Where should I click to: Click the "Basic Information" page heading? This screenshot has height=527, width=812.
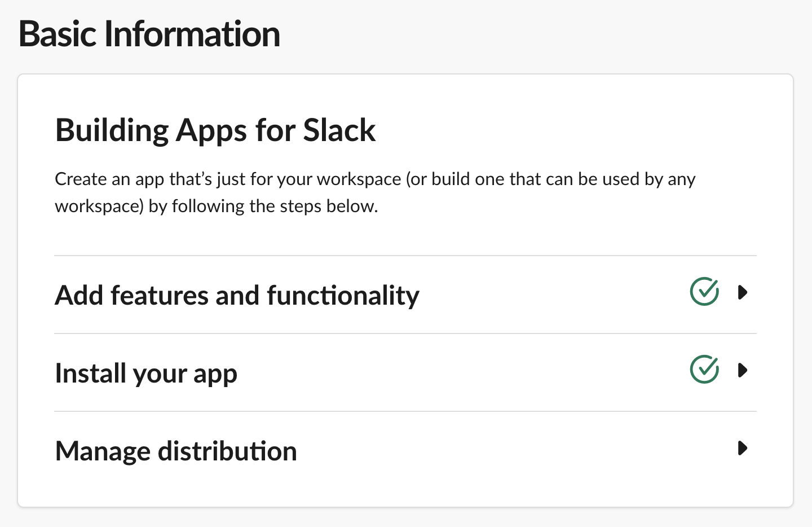[149, 34]
